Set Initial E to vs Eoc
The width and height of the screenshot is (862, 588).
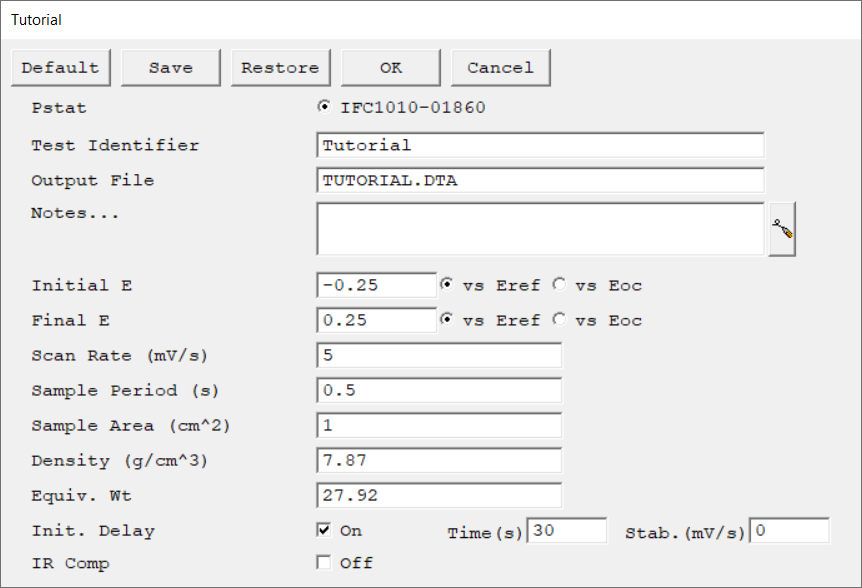pyautogui.click(x=559, y=284)
